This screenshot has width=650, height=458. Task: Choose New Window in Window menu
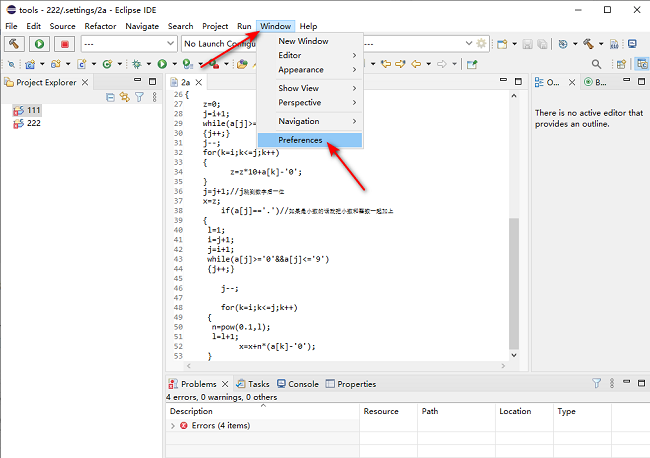(x=303, y=41)
